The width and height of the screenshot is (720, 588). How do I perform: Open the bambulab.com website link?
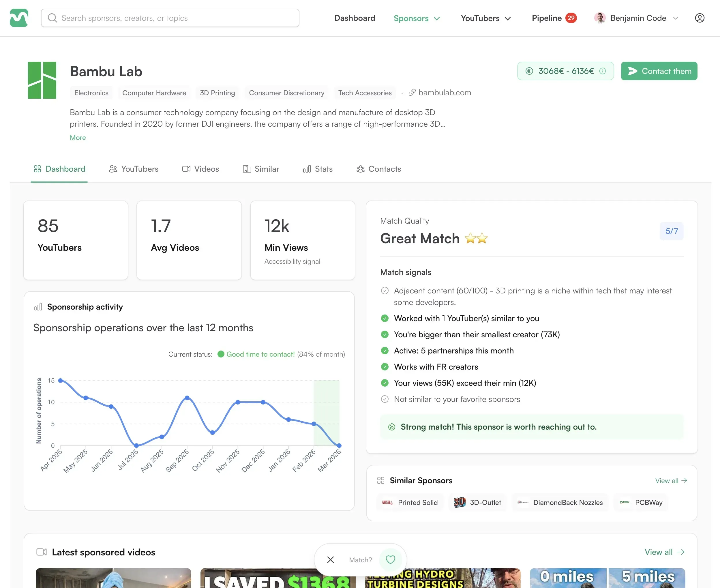coord(440,92)
